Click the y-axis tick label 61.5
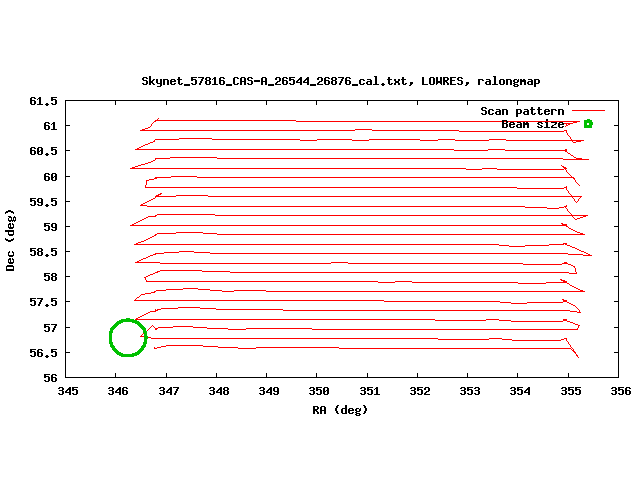 [43, 101]
